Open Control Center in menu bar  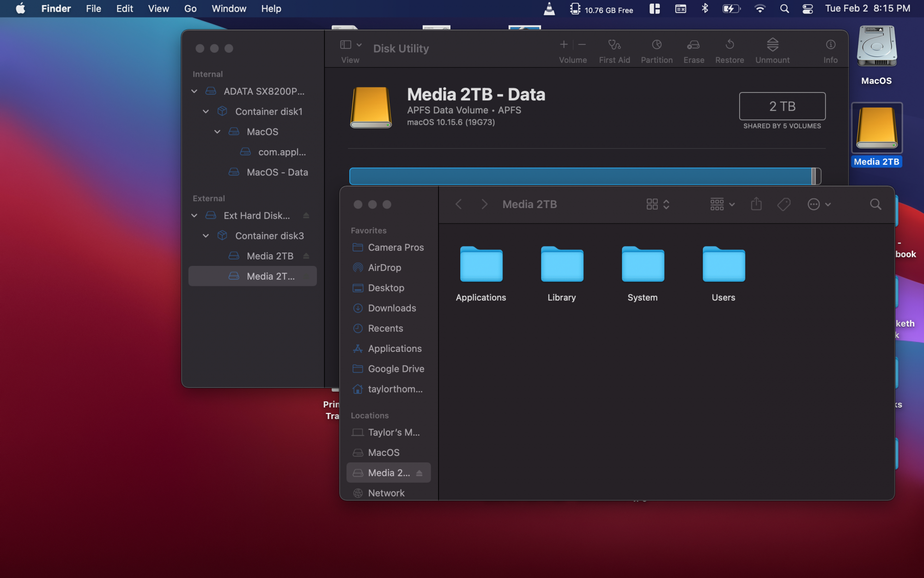tap(808, 8)
